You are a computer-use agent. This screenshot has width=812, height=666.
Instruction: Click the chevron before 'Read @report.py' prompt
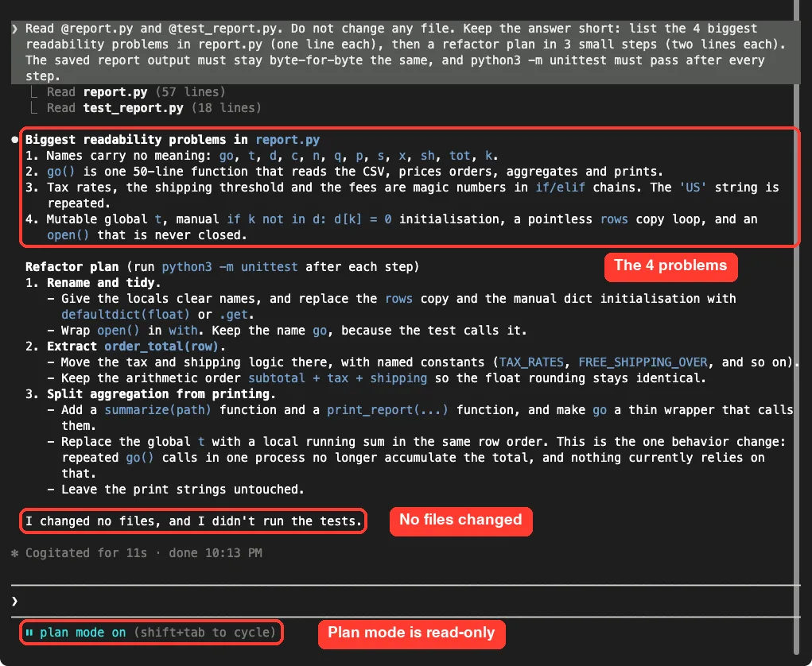[15, 29]
